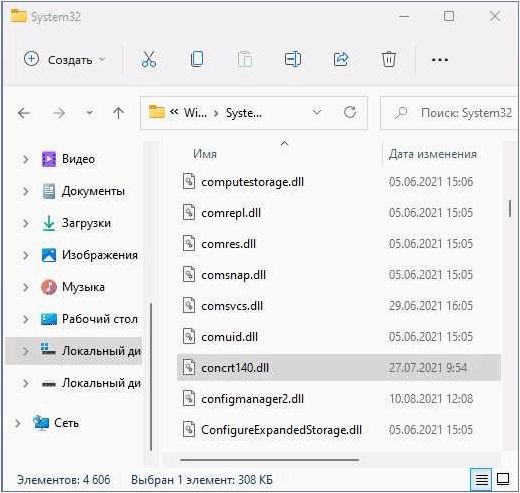
Task: Switch to large thumbnails view toggle
Action: click(x=503, y=479)
